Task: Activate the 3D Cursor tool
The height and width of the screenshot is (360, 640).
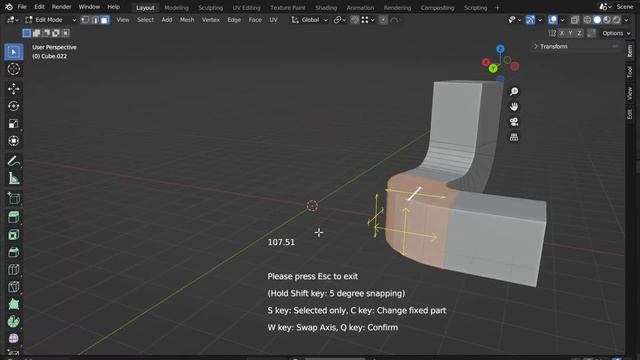Action: 13,69
